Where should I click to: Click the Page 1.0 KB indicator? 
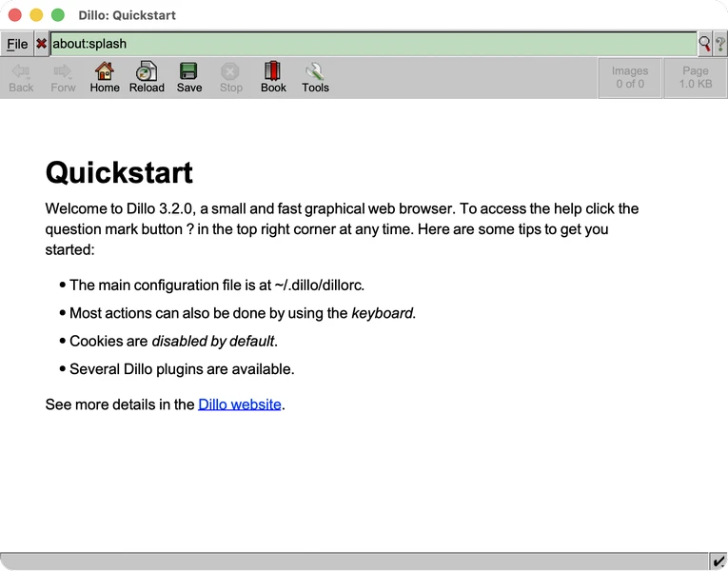click(695, 77)
